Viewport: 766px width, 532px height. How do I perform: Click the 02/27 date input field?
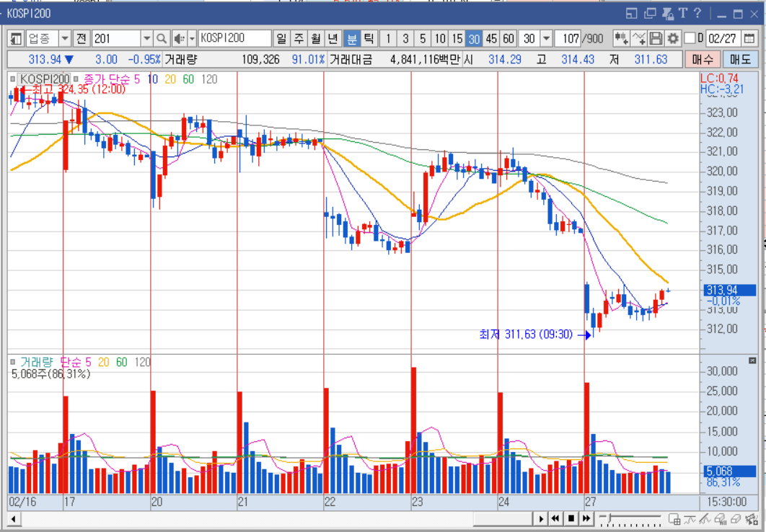pos(722,38)
